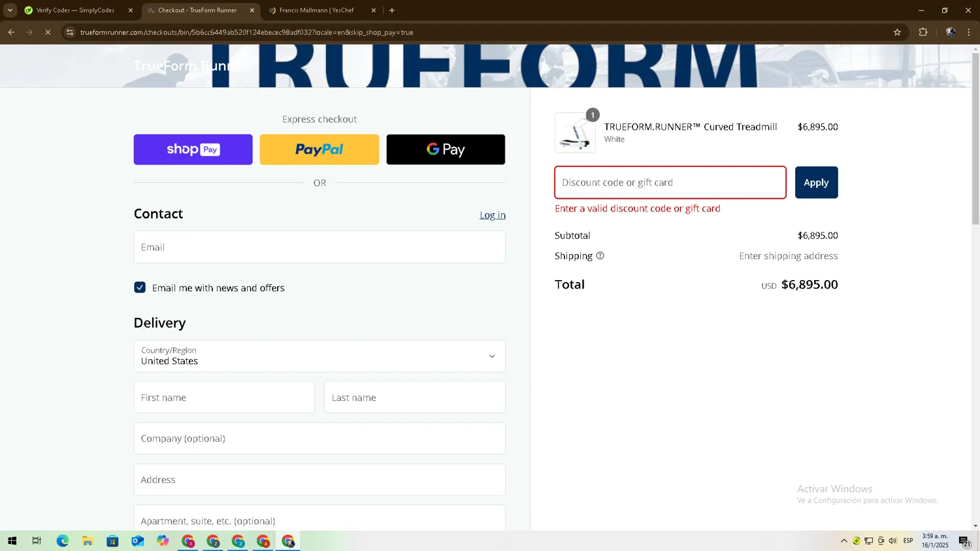The height and width of the screenshot is (551, 980).
Task: Close the Verify Codes — SimplyCodes tab
Action: (x=131, y=10)
